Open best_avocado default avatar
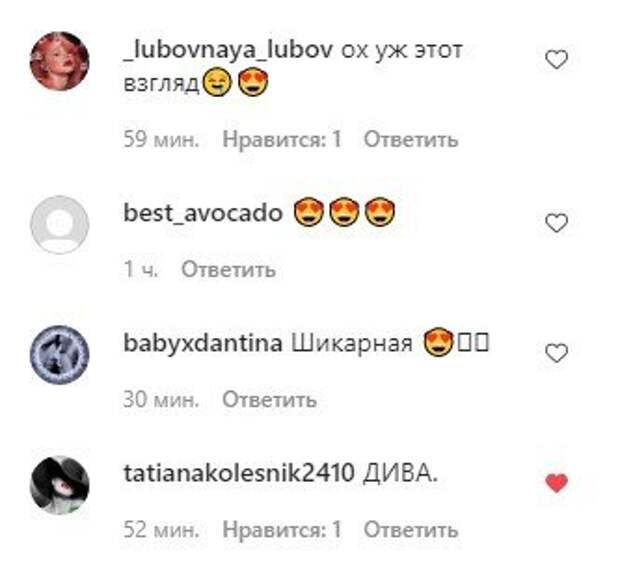The width and height of the screenshot is (620, 567). point(60,224)
